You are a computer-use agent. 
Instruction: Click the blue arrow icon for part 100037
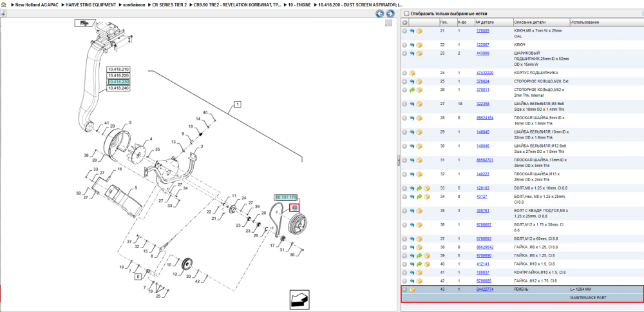[412, 273]
